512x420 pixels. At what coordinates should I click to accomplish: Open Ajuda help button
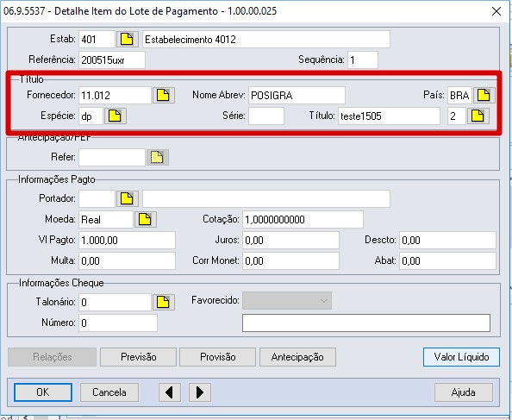464,392
